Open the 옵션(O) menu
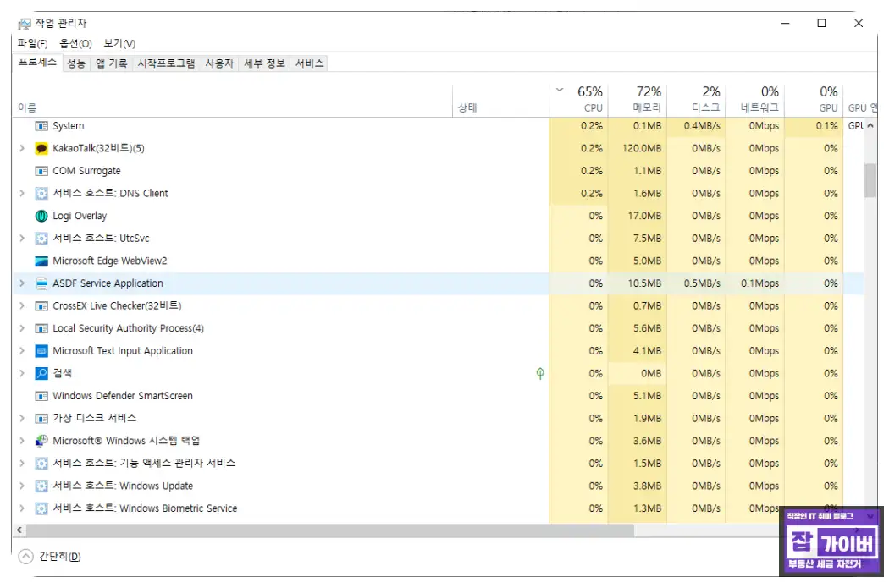Image resolution: width=889 pixels, height=588 pixels. click(x=75, y=44)
